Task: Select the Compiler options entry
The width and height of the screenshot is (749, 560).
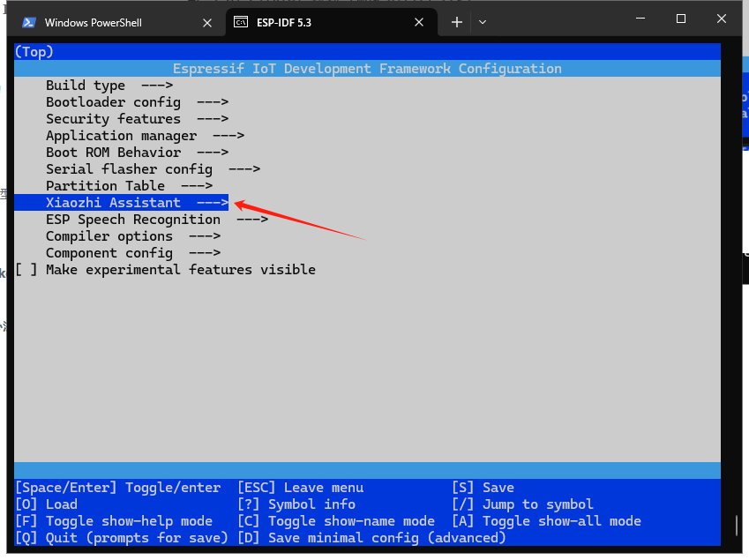Action: (x=109, y=235)
